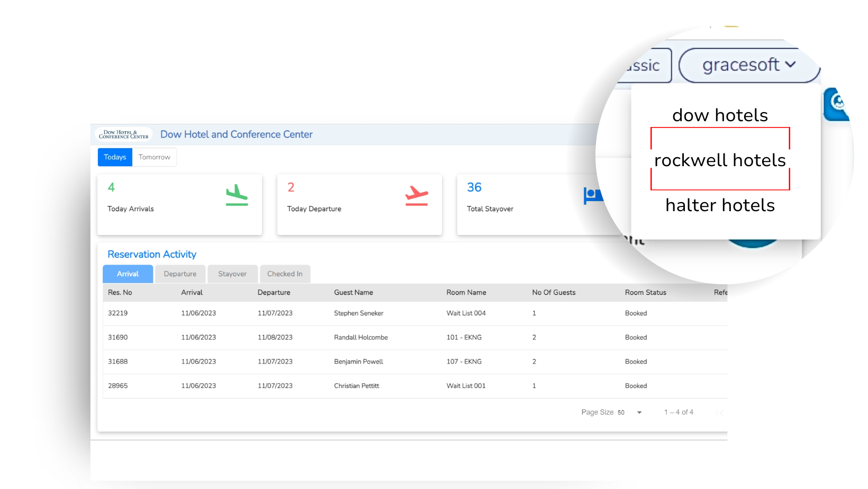Click departure date 11/08/2023 for Randall Holcombe
Screen dimensions: 868x489
(x=275, y=338)
